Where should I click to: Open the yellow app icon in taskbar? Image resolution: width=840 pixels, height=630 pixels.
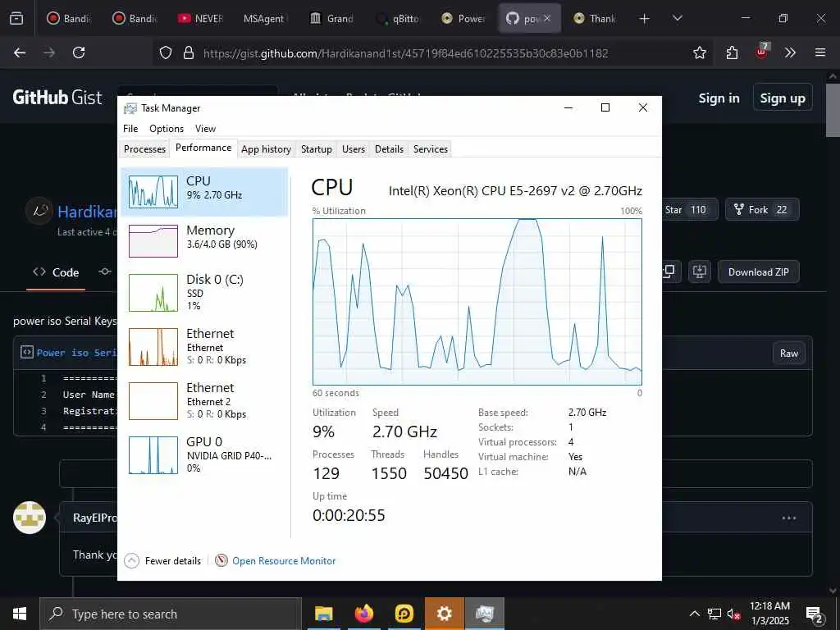(x=404, y=614)
